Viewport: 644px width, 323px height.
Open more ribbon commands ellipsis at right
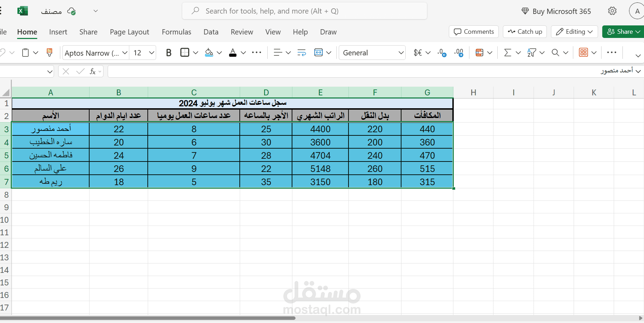pyautogui.click(x=612, y=53)
